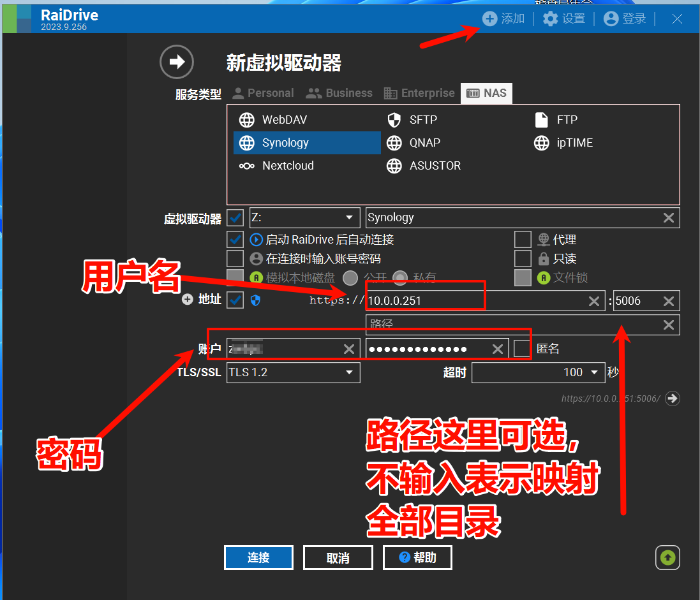Switch to the Enterprise service tab
This screenshot has width=700, height=600.
(x=419, y=93)
